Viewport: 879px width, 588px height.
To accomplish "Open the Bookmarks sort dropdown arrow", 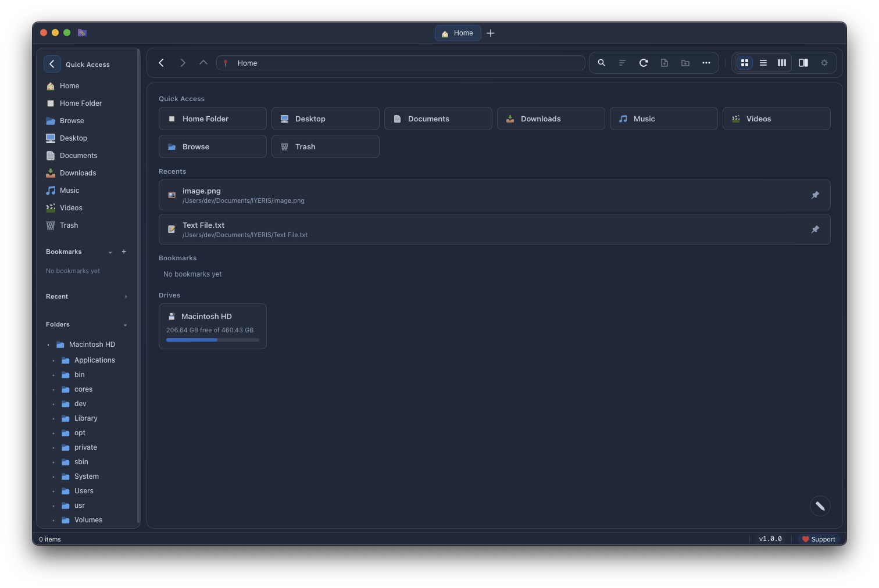I will pos(110,252).
